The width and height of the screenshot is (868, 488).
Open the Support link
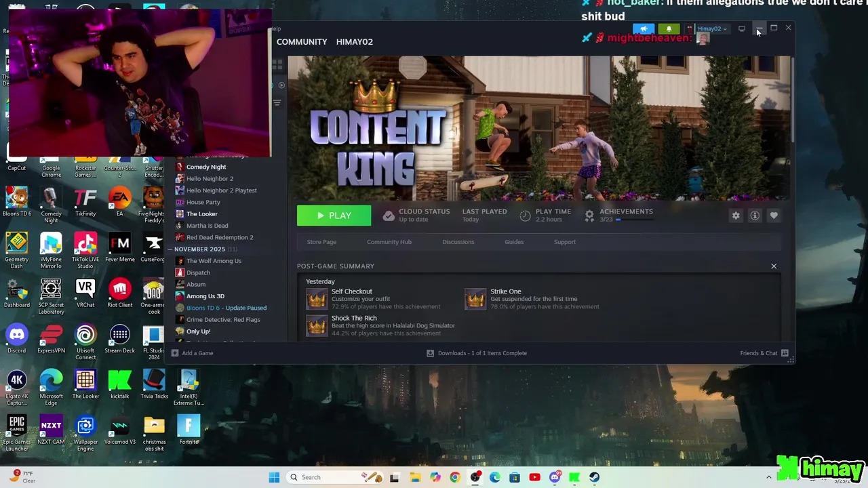coord(565,242)
